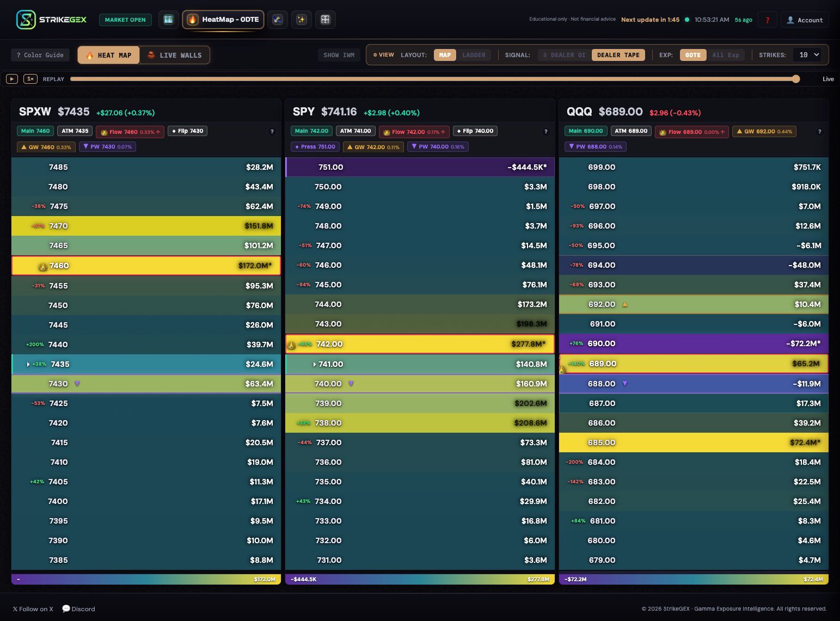This screenshot has height=621, width=840.
Task: Open the Color Guide
Action: (40, 55)
